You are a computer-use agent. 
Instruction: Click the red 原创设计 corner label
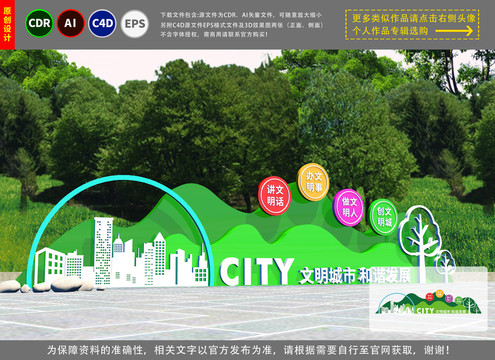click(x=7, y=25)
